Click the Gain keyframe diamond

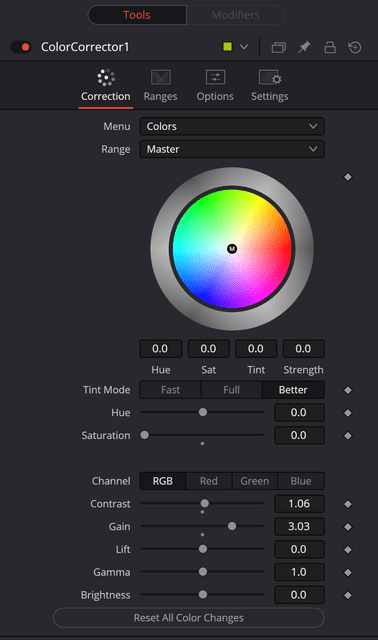(348, 527)
